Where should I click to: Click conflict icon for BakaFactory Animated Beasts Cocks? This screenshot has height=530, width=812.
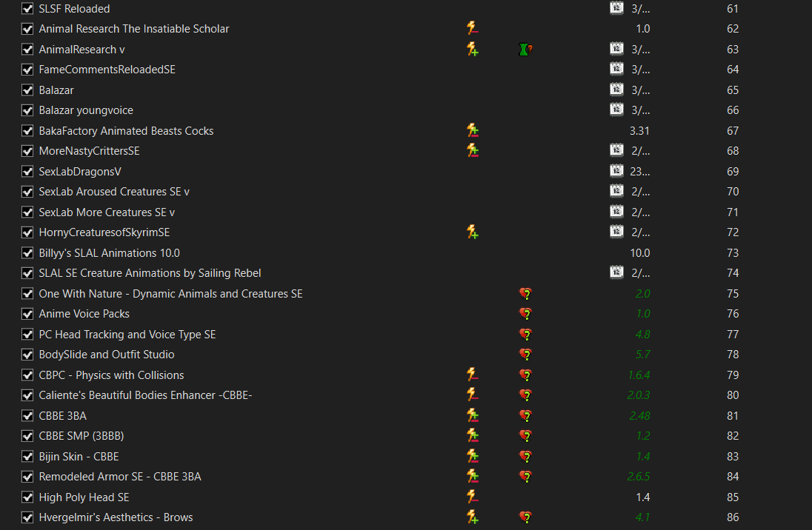pyautogui.click(x=472, y=130)
